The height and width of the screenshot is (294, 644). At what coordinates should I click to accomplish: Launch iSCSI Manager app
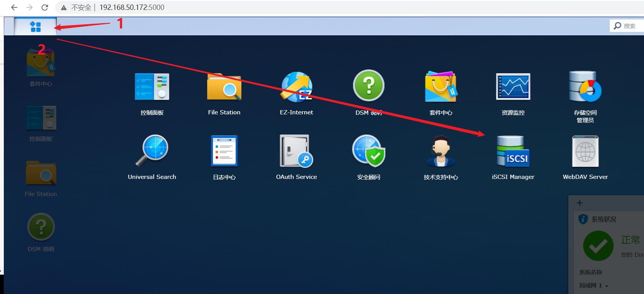click(513, 151)
